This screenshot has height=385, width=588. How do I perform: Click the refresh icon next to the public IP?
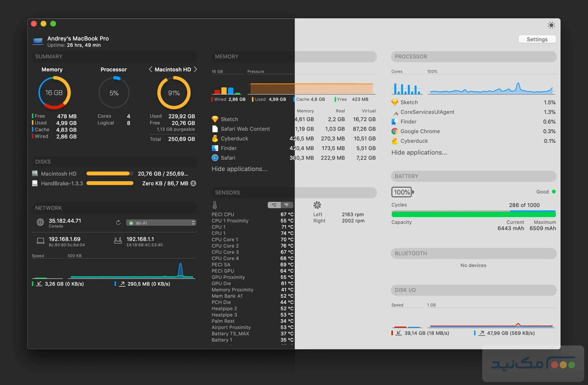click(x=118, y=223)
